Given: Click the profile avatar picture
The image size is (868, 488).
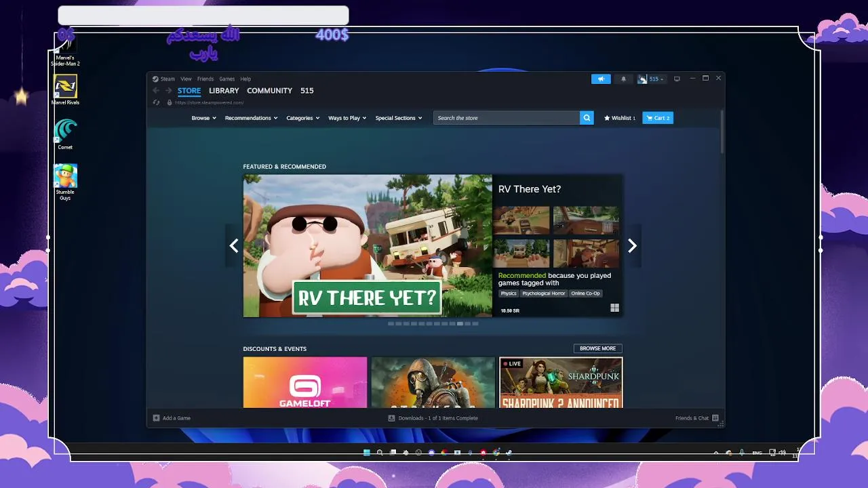Looking at the screenshot, I should click(642, 79).
